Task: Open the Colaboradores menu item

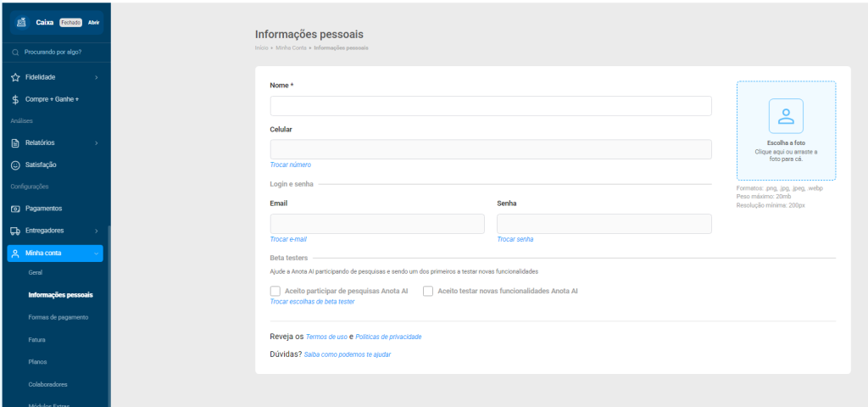Action: tap(47, 384)
